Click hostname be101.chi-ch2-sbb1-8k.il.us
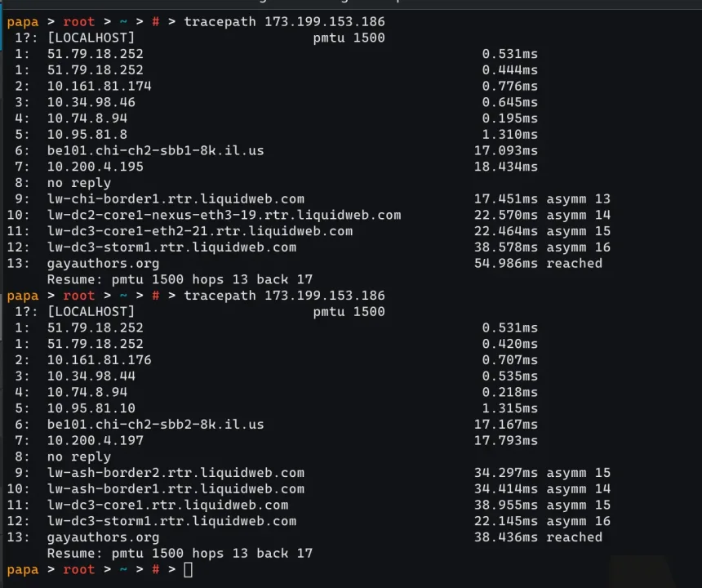 (x=155, y=151)
